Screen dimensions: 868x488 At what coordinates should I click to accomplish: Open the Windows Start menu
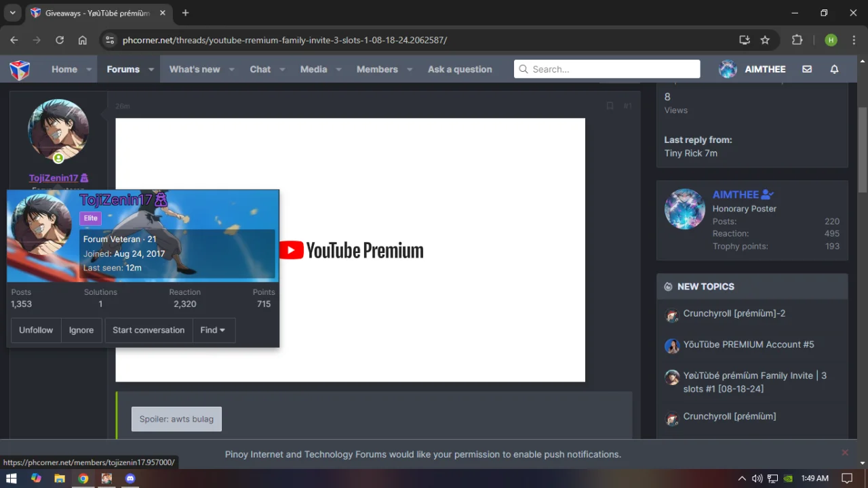12,479
